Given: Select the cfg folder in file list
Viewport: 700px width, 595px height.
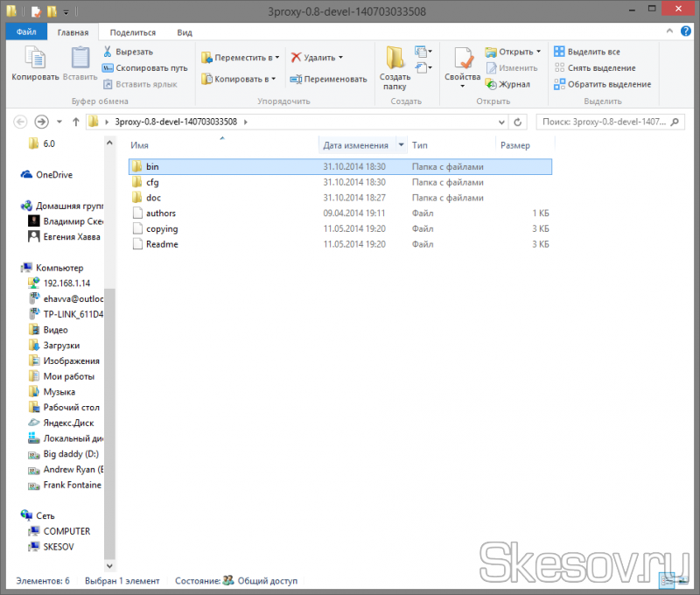Looking at the screenshot, I should tap(152, 182).
